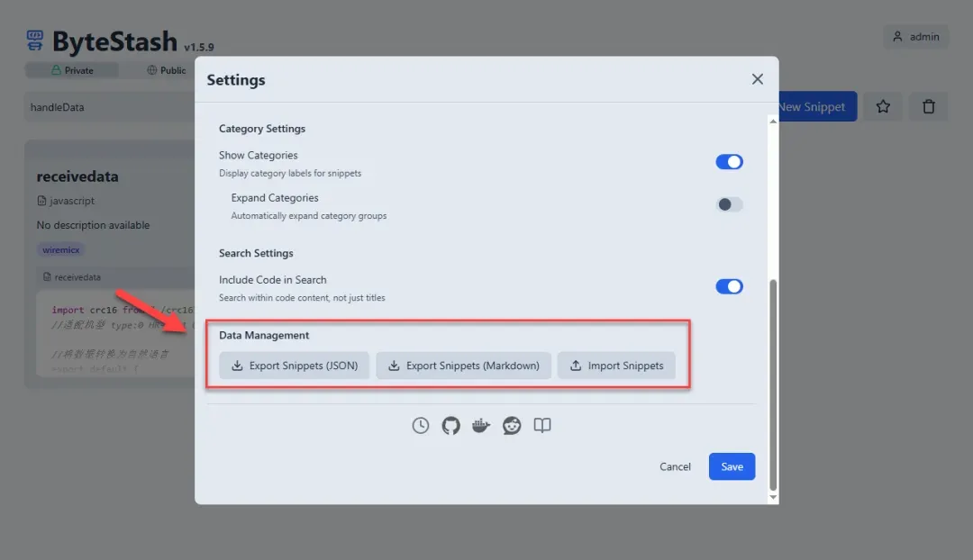973x560 pixels.
Task: Open the admin user menu
Action: pos(915,37)
